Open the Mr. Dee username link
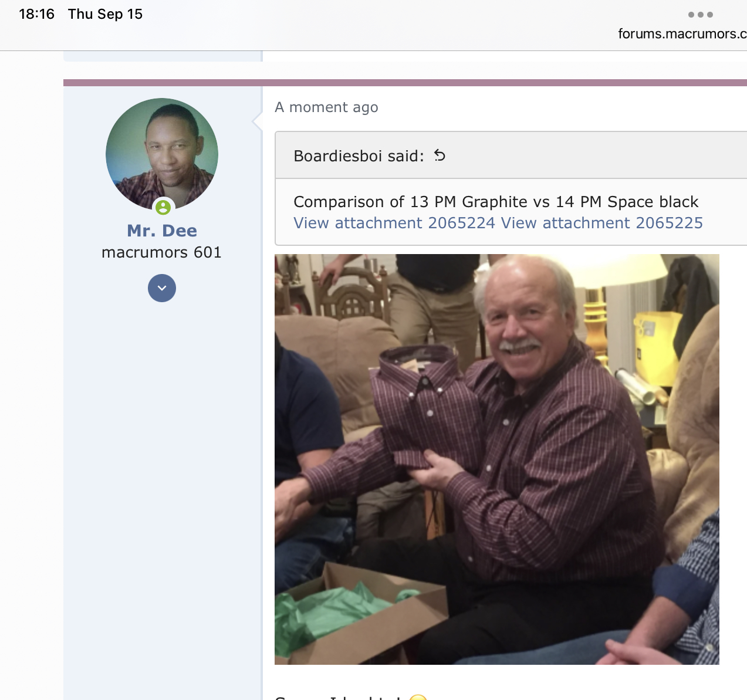 click(x=162, y=231)
